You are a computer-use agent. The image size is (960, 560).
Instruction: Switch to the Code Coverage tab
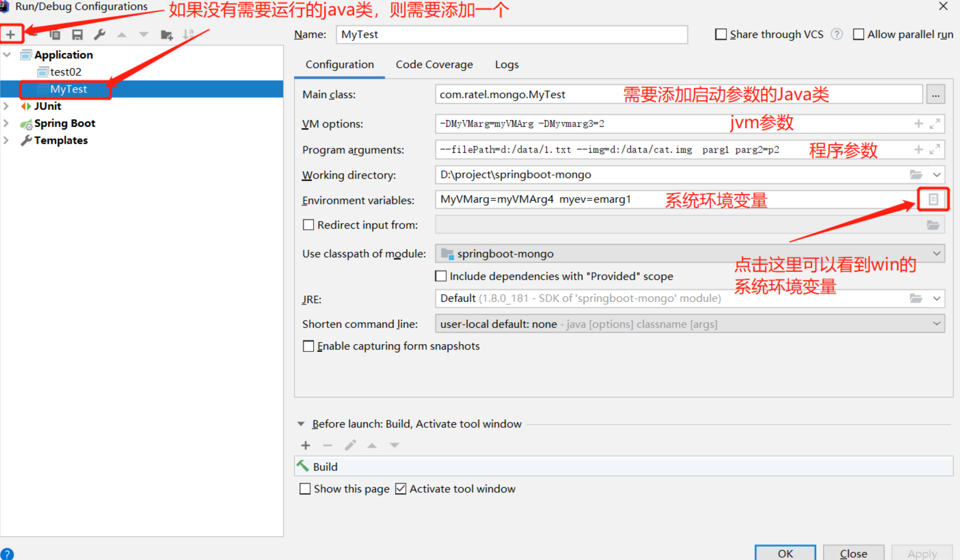coord(435,65)
